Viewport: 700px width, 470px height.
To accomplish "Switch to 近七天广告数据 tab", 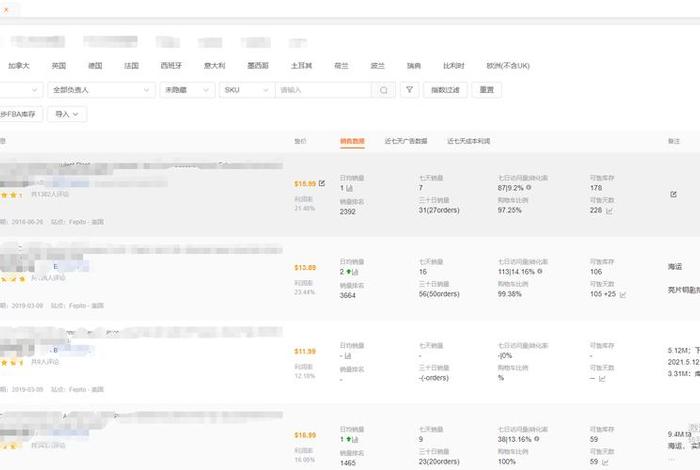I will (406, 141).
